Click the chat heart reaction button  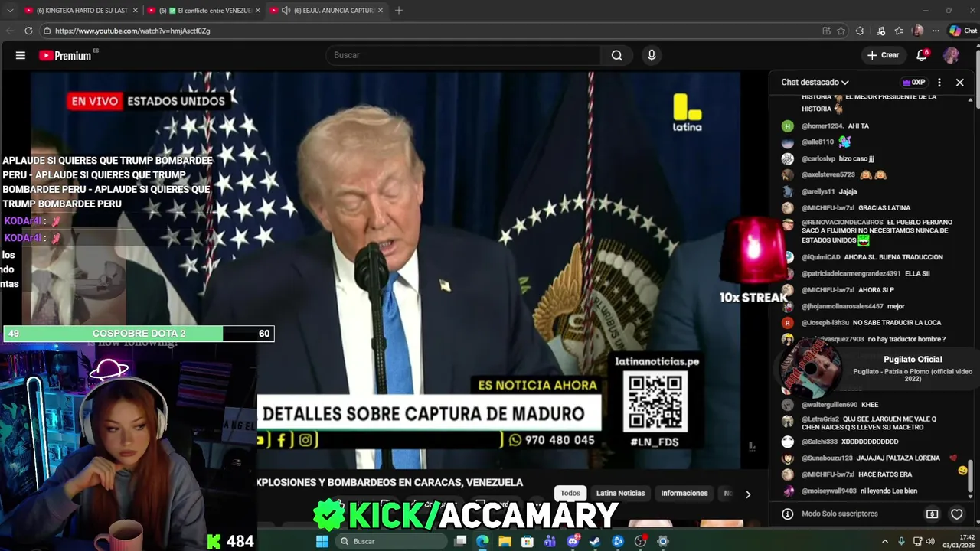click(956, 514)
